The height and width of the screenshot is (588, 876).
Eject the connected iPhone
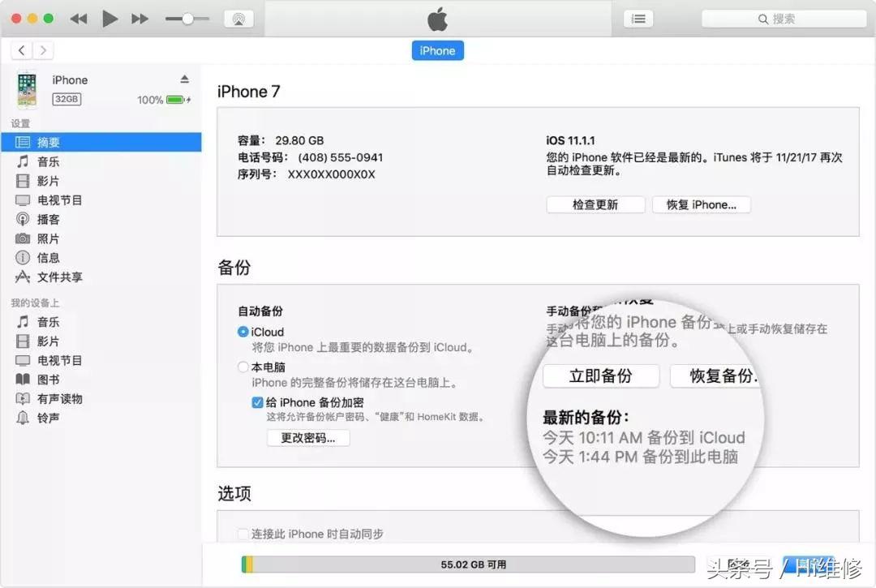[185, 79]
